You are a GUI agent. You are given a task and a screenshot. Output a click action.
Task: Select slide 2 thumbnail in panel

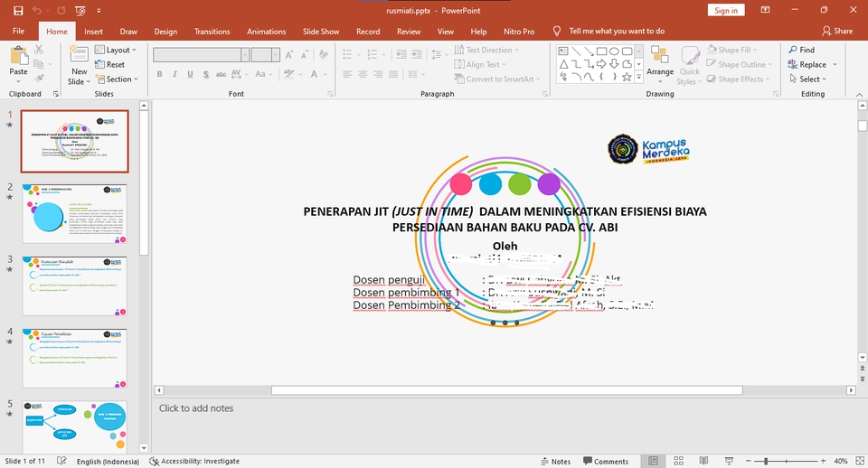pos(75,214)
